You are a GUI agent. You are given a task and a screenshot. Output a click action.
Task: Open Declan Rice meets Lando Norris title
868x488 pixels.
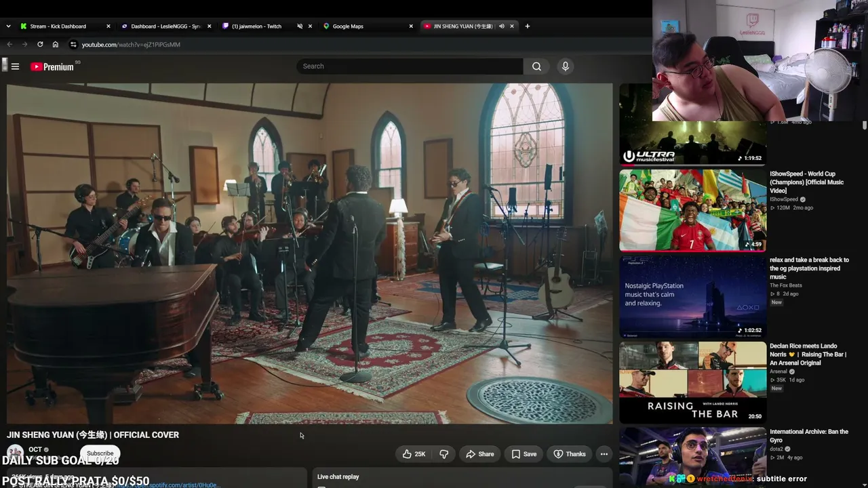click(x=808, y=354)
